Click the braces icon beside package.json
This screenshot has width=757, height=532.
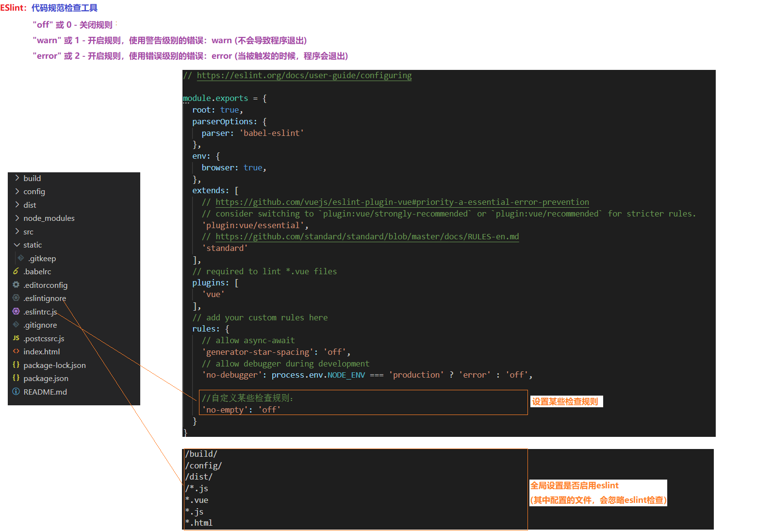16,378
